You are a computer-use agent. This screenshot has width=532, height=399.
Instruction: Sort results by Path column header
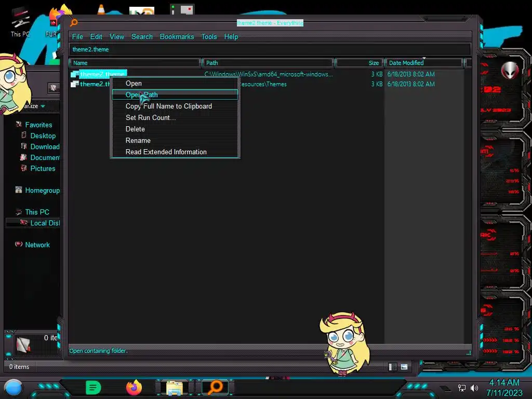(268, 63)
